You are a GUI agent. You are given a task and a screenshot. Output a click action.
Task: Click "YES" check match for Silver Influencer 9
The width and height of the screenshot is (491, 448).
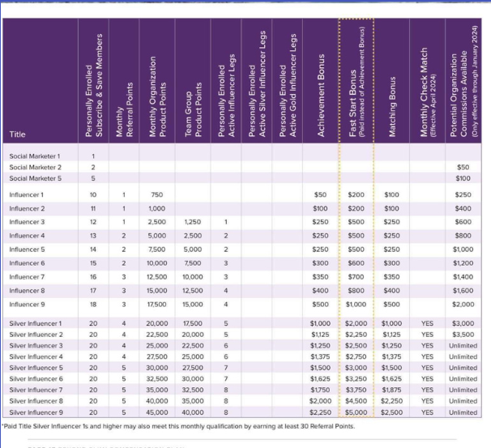(x=427, y=412)
